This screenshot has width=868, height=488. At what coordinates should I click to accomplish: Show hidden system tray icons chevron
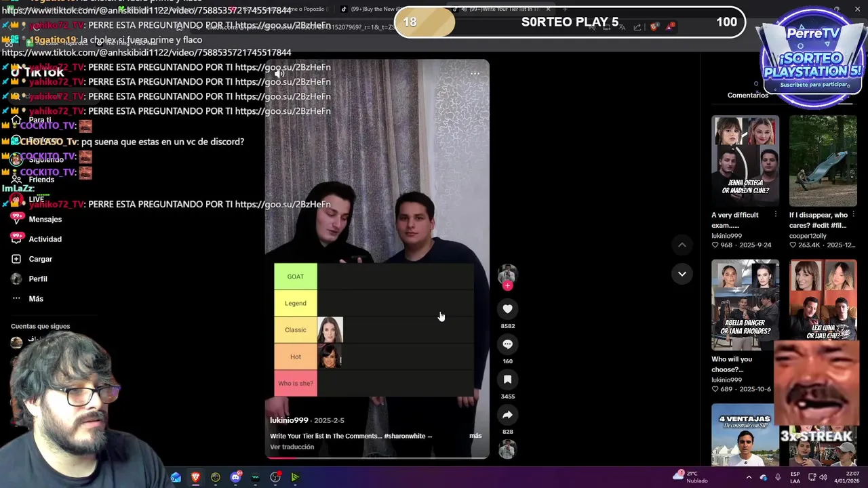click(749, 477)
